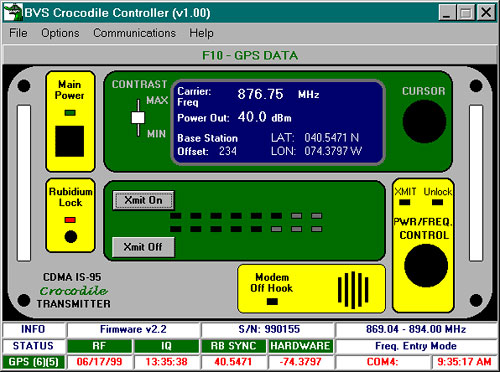Minimize the Crocodile Controller window
This screenshot has height=372, width=500.
point(447,13)
